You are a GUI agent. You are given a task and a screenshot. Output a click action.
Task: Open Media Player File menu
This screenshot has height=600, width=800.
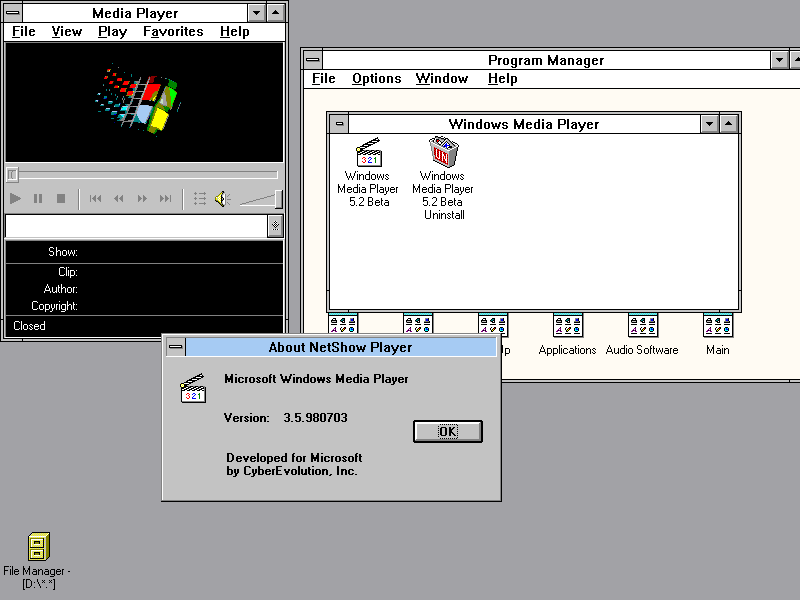(23, 32)
